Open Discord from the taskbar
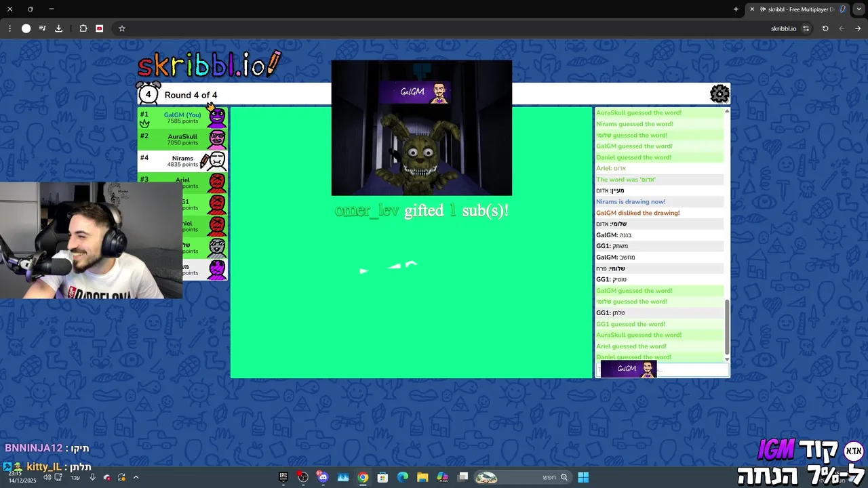Image resolution: width=868 pixels, height=488 pixels. click(x=323, y=477)
